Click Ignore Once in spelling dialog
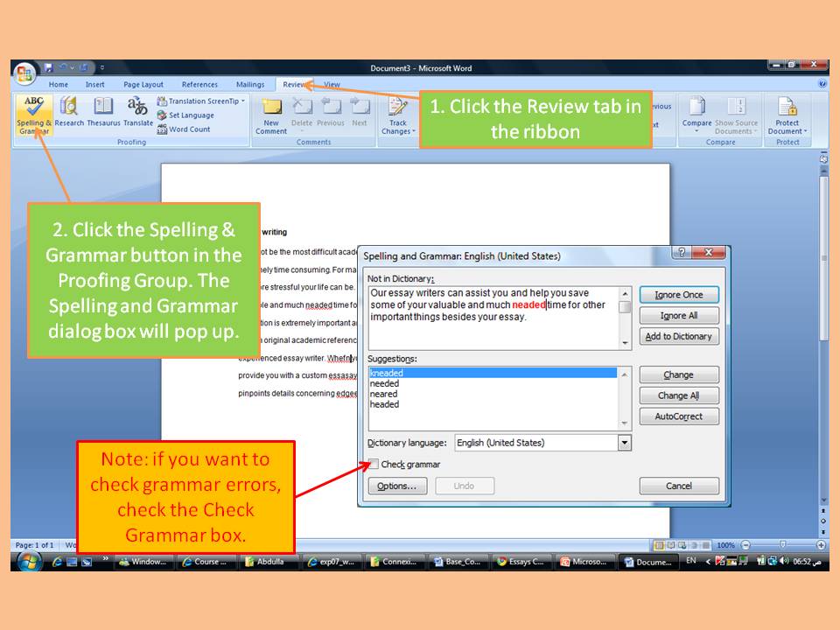 tap(679, 295)
